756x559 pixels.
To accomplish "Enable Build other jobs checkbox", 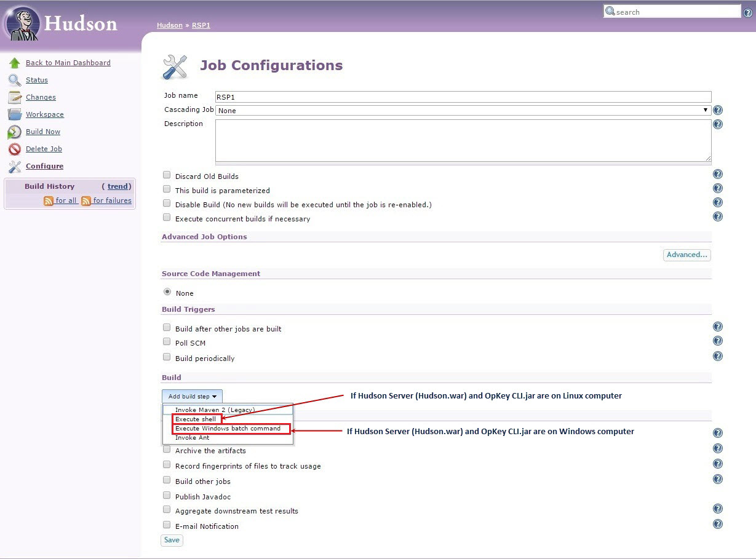I will click(167, 480).
